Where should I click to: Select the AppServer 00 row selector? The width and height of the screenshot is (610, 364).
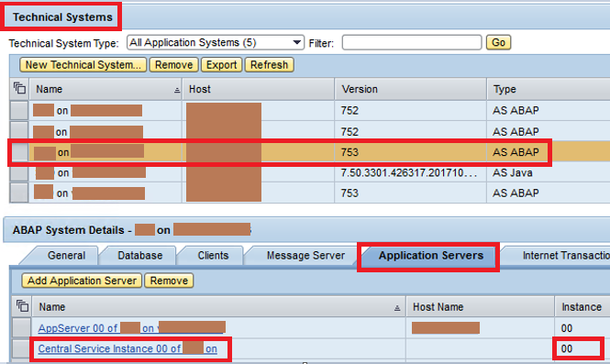pos(21,328)
